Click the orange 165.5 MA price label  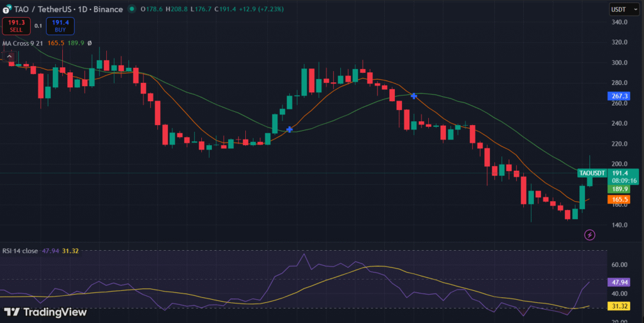(x=619, y=199)
